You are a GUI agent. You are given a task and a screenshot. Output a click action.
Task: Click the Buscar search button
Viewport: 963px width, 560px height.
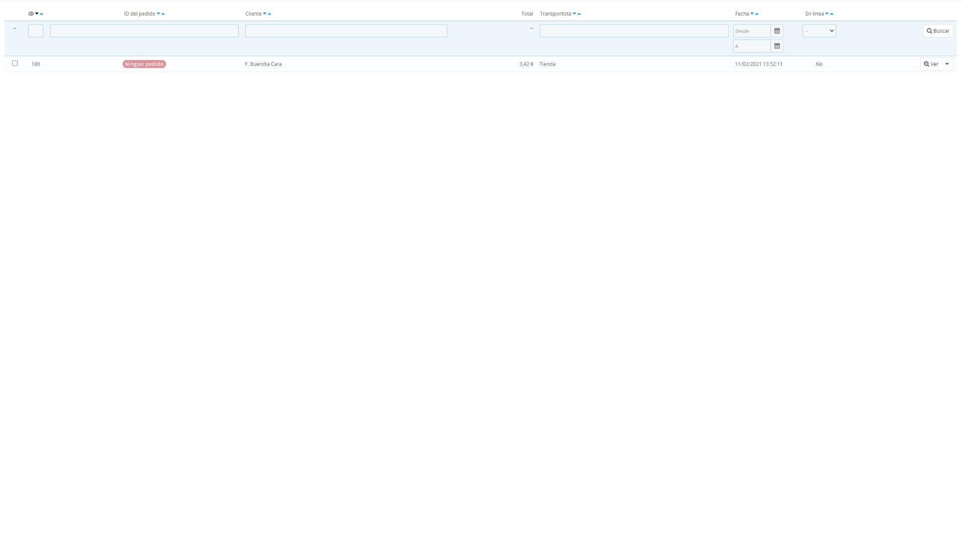938,31
